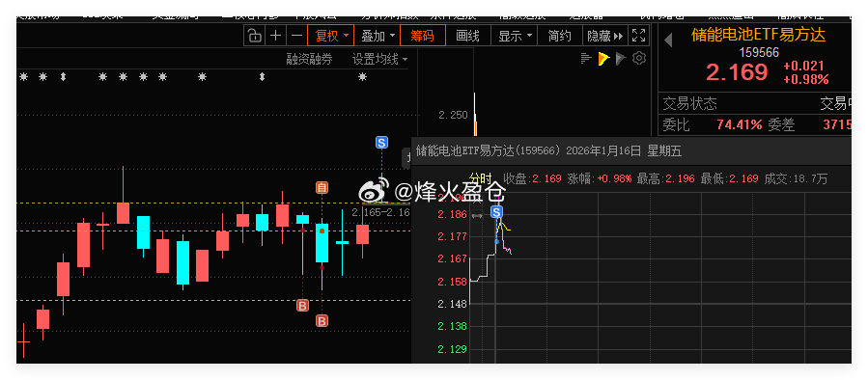The width and height of the screenshot is (868, 380).
Task: Click the 成交:18.7万 value in popup
Action: 796,179
